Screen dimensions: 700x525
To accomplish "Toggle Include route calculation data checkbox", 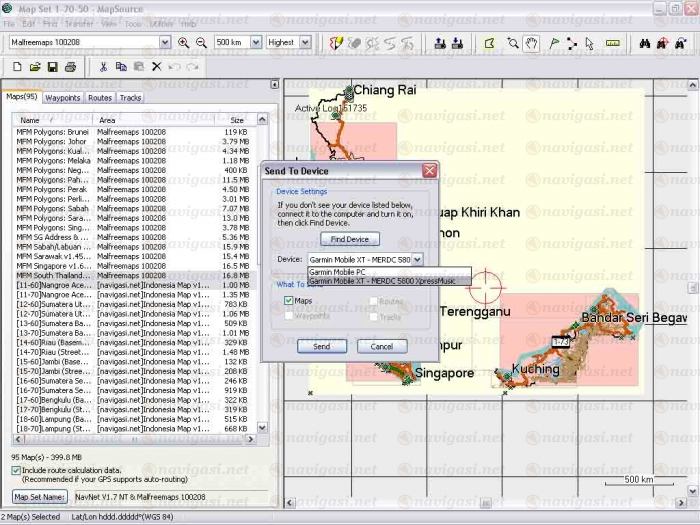I will click(x=17, y=469).
